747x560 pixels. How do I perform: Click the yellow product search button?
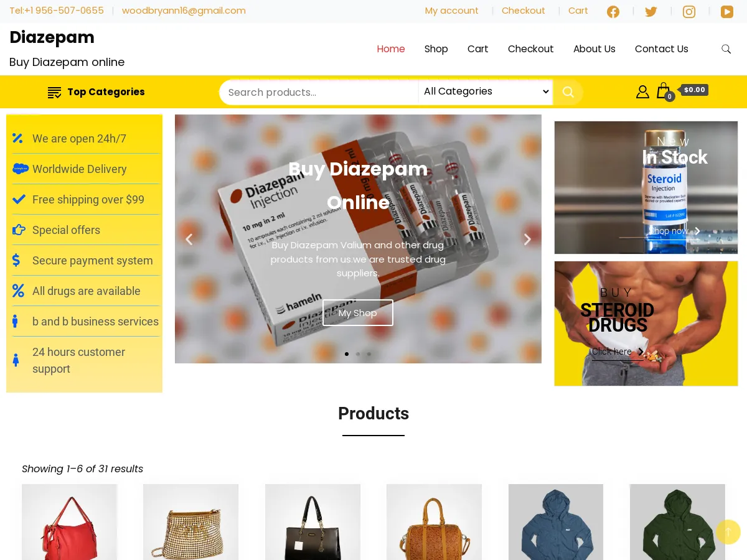pyautogui.click(x=568, y=92)
